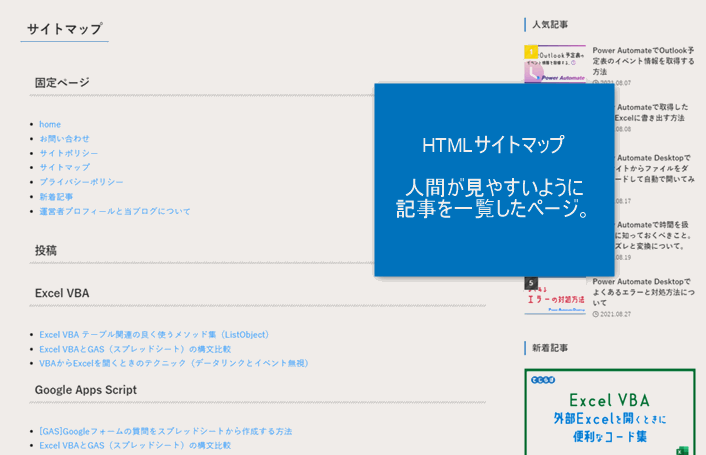Open Excel VBA テーブル関連 ListObject article link
Viewport: 706px width, 455px height.
[x=154, y=334]
